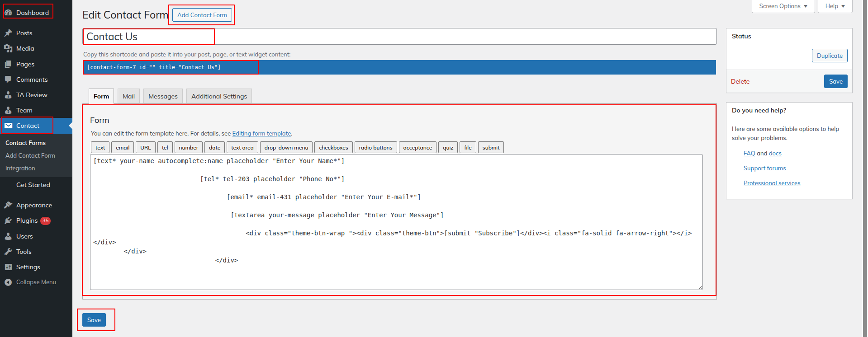Open the Users icon in sidebar

tap(8, 236)
